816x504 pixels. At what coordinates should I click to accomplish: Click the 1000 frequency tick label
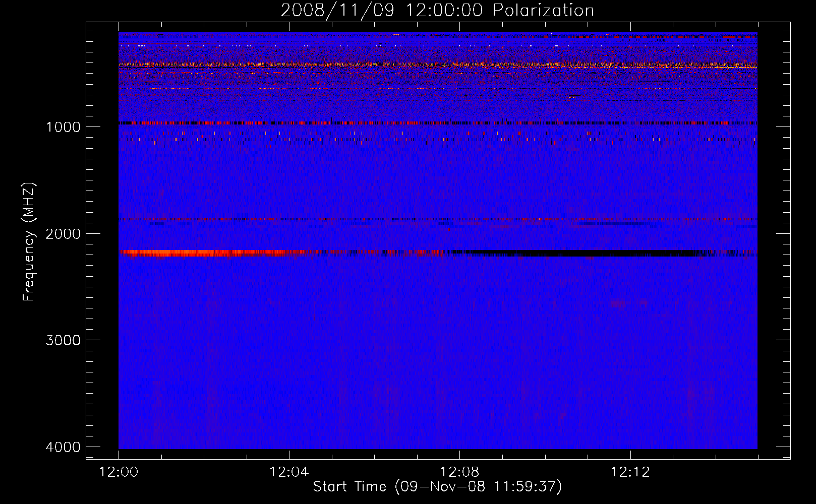tap(63, 127)
